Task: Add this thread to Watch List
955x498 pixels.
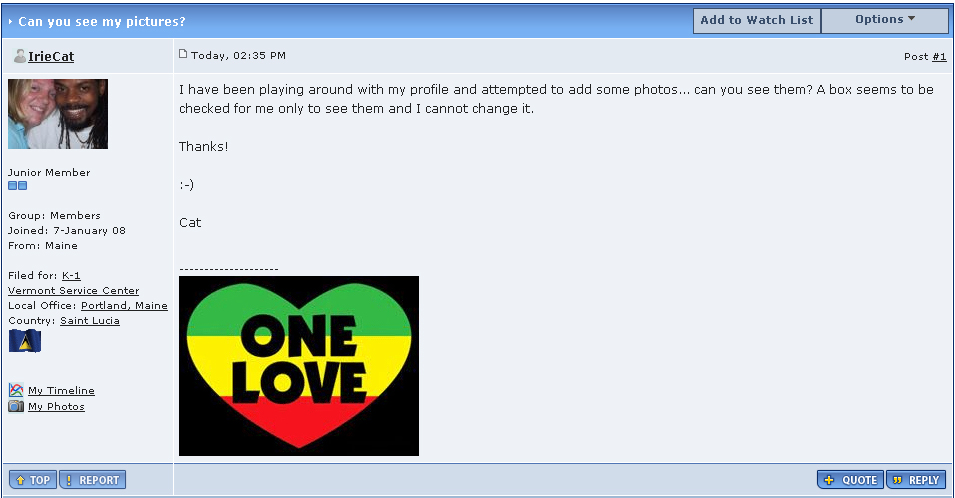Action: (x=756, y=20)
